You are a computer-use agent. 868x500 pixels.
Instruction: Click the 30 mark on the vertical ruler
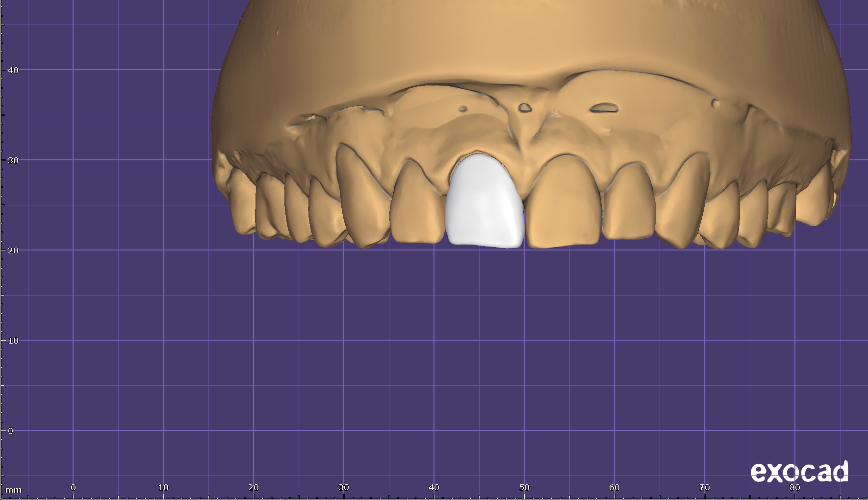click(x=13, y=160)
